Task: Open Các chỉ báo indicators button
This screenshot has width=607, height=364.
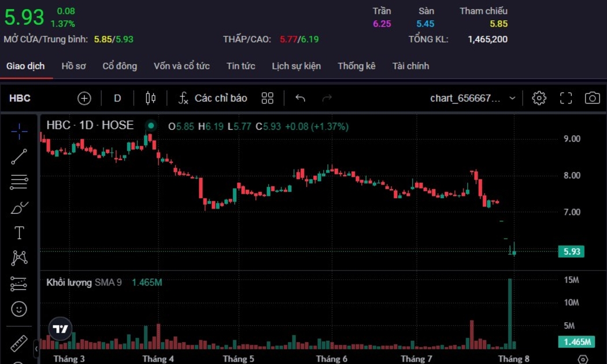Action: coord(212,98)
